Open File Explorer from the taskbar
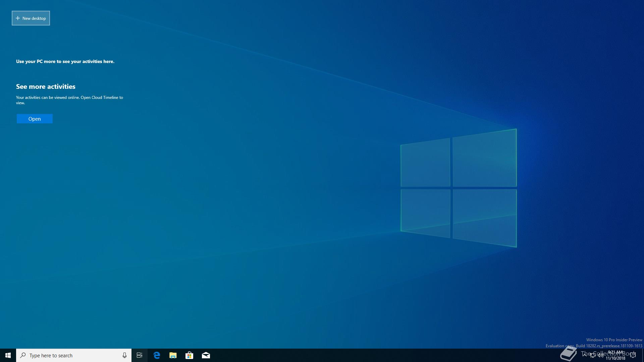The width and height of the screenshot is (644, 362). [173, 355]
